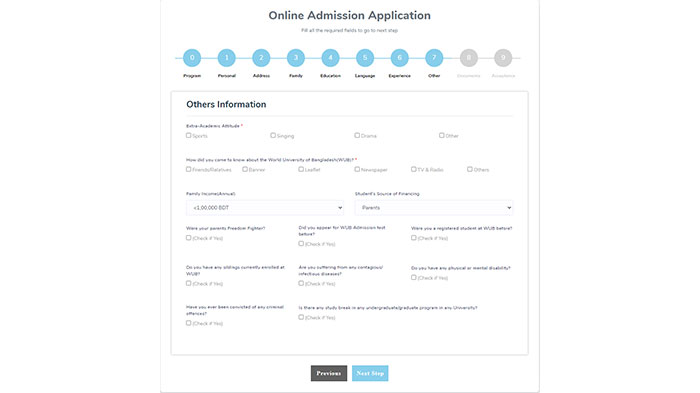
Task: Jump to step 1 Personal circle
Action: click(227, 58)
